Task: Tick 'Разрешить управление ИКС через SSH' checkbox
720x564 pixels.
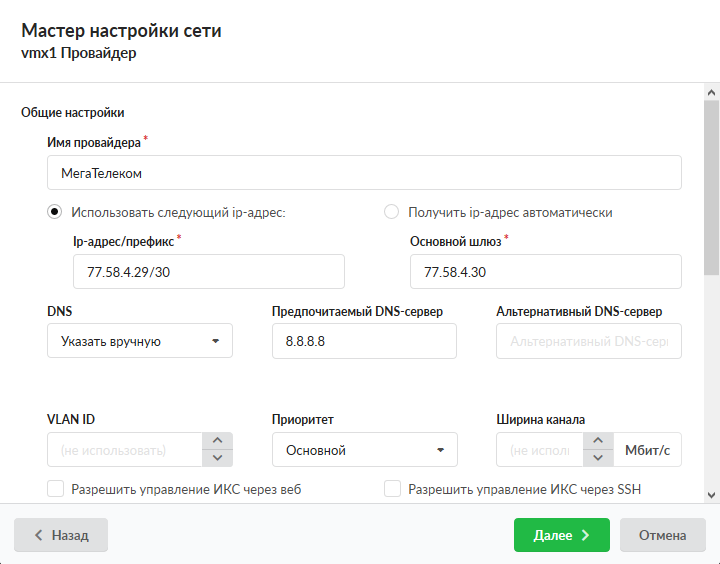Action: [x=393, y=489]
